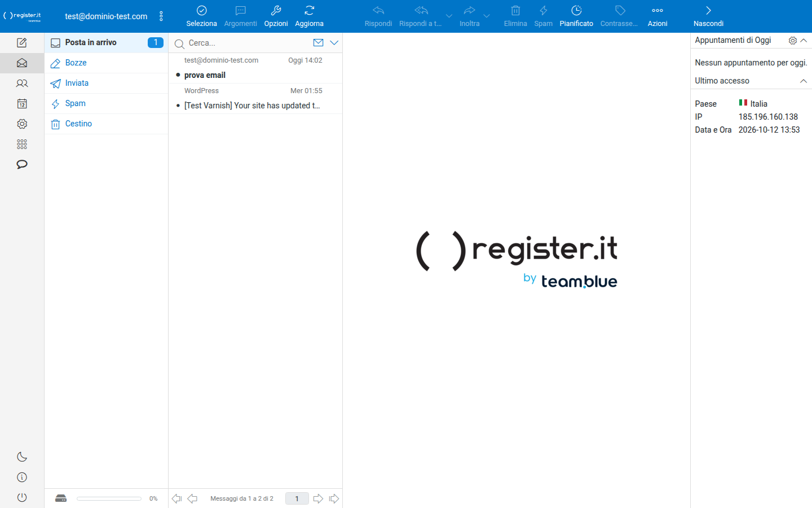The height and width of the screenshot is (508, 812).
Task: Expand the Inoltra dropdown arrow
Action: pyautogui.click(x=487, y=16)
